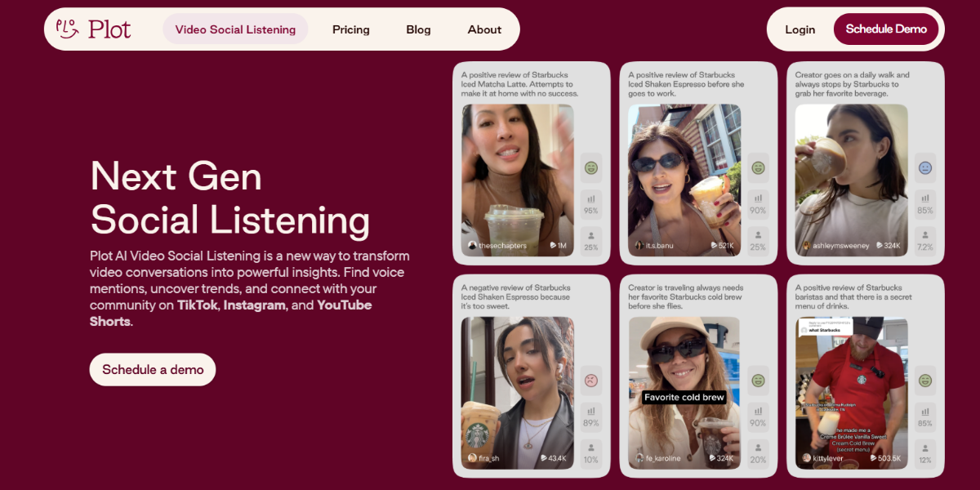Click happy sentiment icon on Matcha Latte card
Image resolution: width=980 pixels, height=490 pixels.
pyautogui.click(x=591, y=167)
